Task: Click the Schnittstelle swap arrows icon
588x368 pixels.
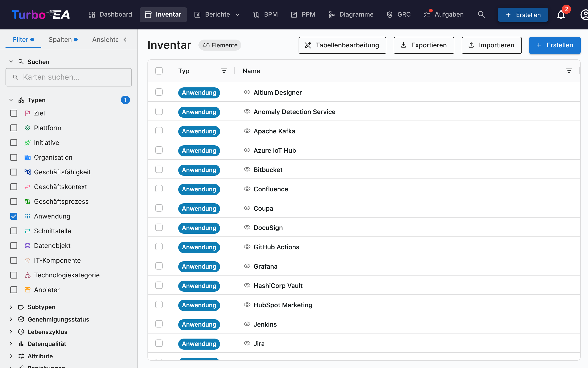Action: click(x=28, y=231)
